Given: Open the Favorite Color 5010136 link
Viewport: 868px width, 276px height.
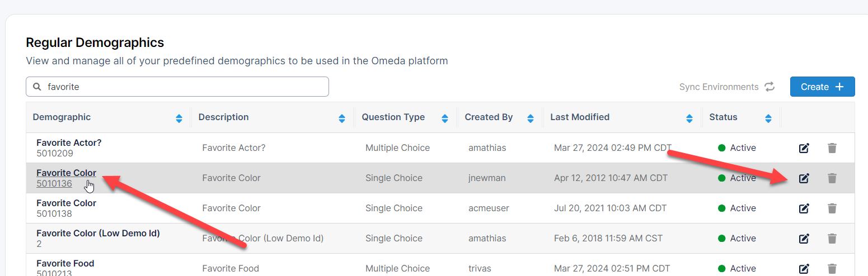Looking at the screenshot, I should click(66, 173).
